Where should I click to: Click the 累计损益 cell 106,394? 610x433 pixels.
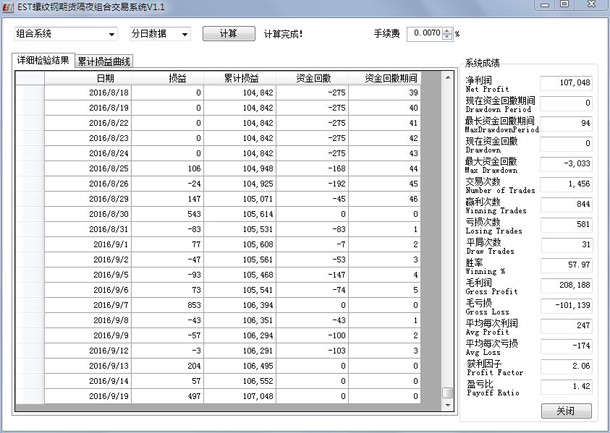click(x=240, y=305)
